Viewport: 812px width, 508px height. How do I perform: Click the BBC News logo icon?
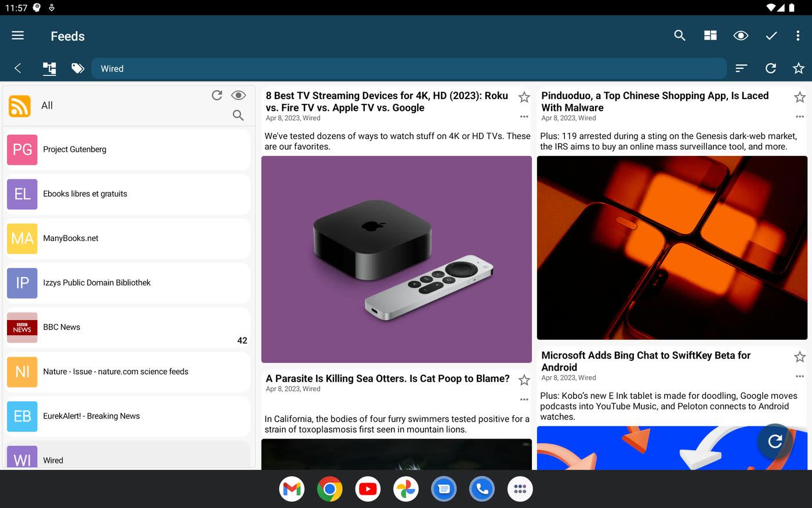point(22,328)
